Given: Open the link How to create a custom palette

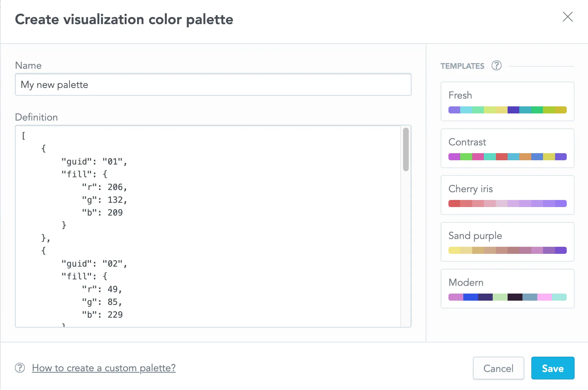Looking at the screenshot, I should (x=103, y=368).
